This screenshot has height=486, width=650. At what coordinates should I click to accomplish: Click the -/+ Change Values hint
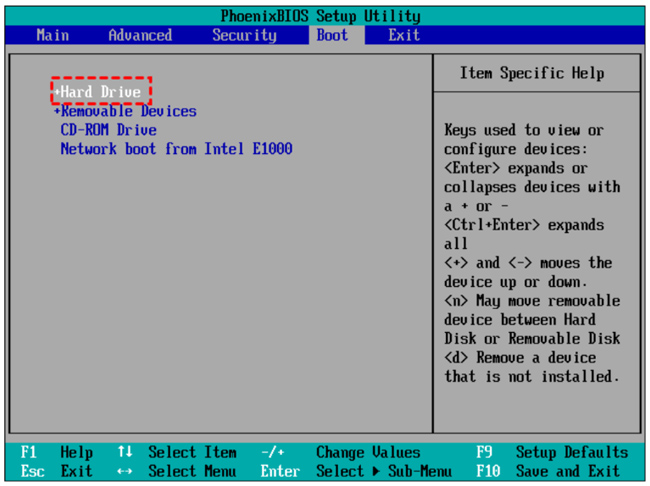[x=341, y=452]
